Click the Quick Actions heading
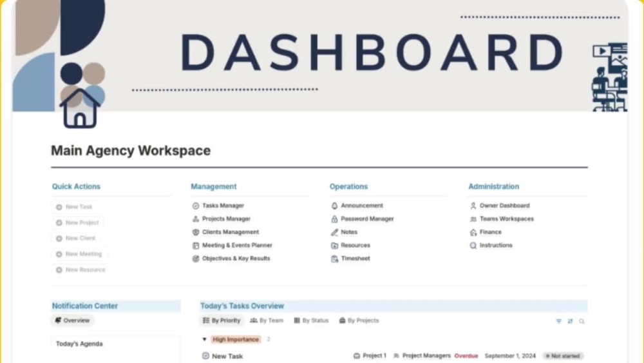The image size is (644, 363). click(76, 186)
